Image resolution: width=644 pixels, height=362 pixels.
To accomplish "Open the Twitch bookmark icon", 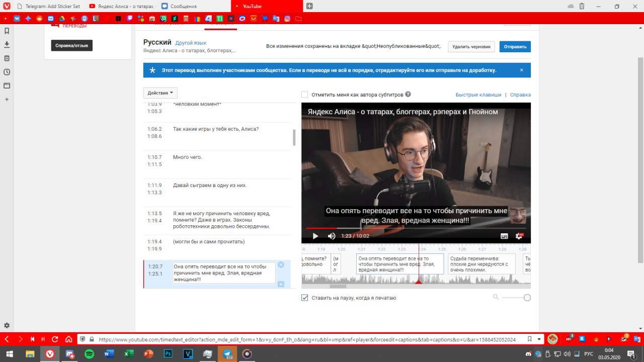I will (x=129, y=19).
